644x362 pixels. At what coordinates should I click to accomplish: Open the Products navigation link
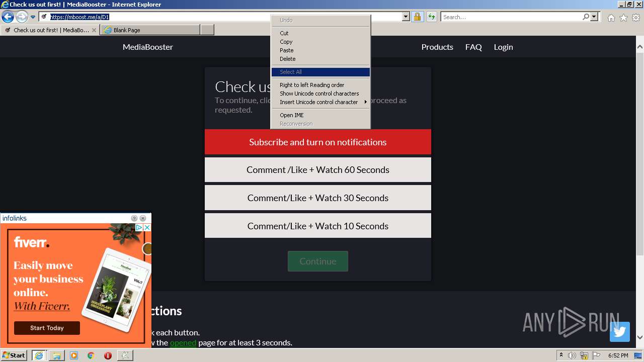click(x=437, y=47)
